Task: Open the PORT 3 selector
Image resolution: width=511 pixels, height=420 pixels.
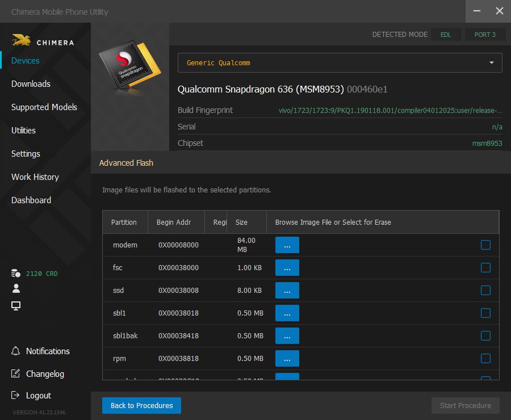Action: pos(485,35)
